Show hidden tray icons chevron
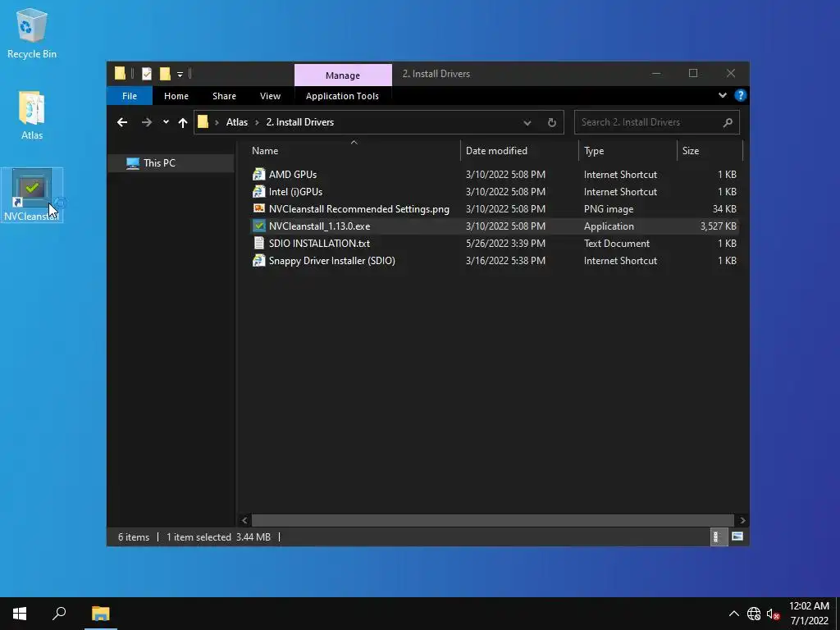 tap(734, 614)
